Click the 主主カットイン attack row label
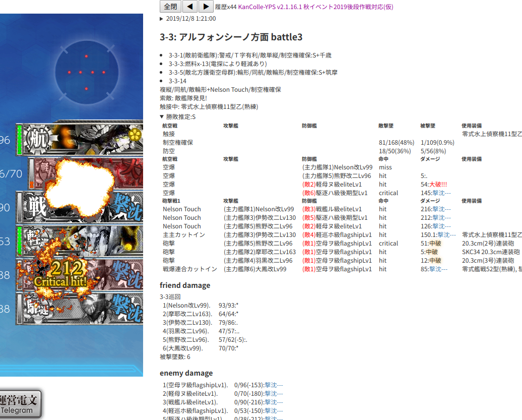This screenshot has height=420, width=522. click(184, 235)
